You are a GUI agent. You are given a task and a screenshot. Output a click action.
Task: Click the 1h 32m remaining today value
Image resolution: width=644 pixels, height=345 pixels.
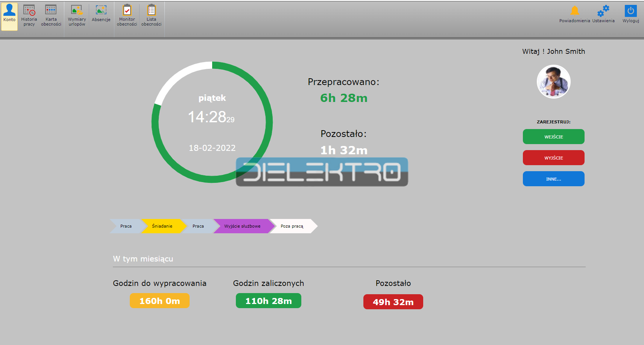click(x=344, y=150)
